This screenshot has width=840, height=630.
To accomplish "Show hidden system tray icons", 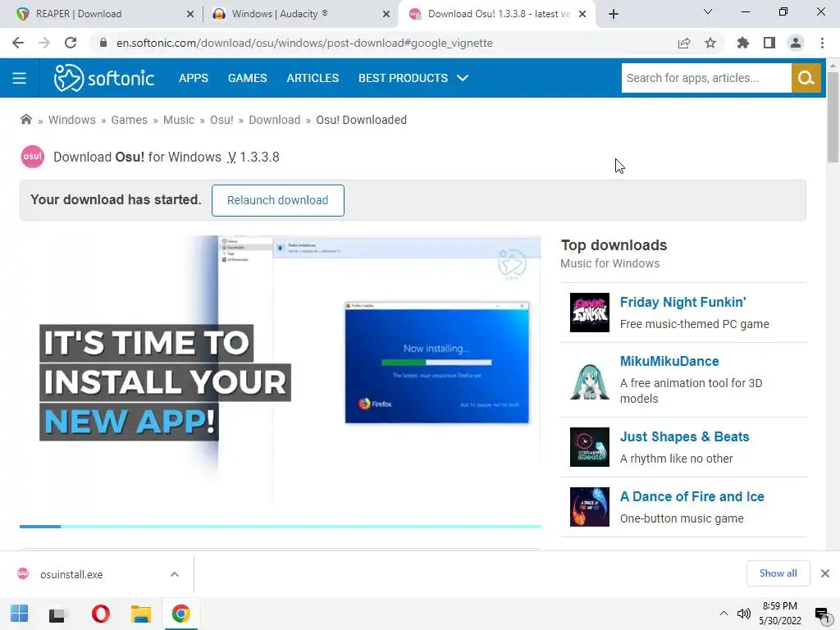I will pos(724,614).
